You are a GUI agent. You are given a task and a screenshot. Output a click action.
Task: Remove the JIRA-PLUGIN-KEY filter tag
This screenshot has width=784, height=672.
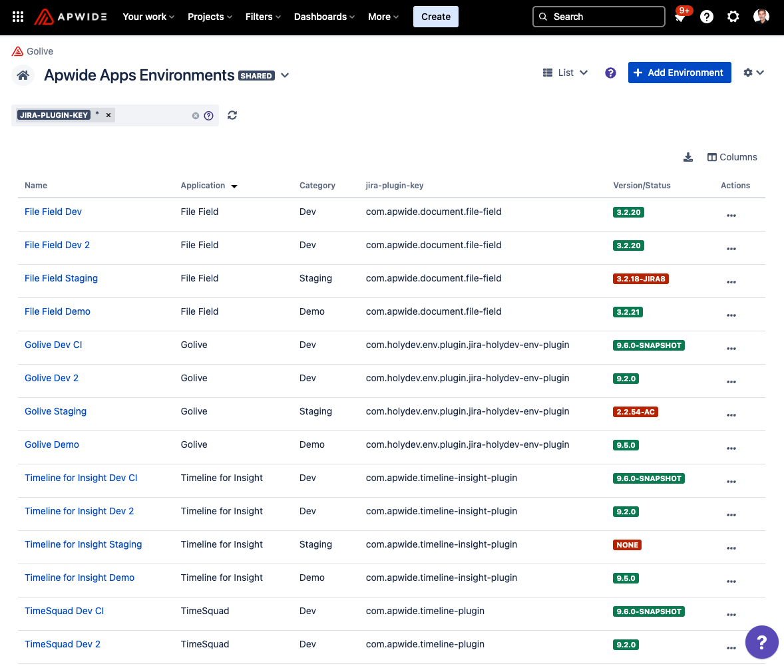click(108, 115)
